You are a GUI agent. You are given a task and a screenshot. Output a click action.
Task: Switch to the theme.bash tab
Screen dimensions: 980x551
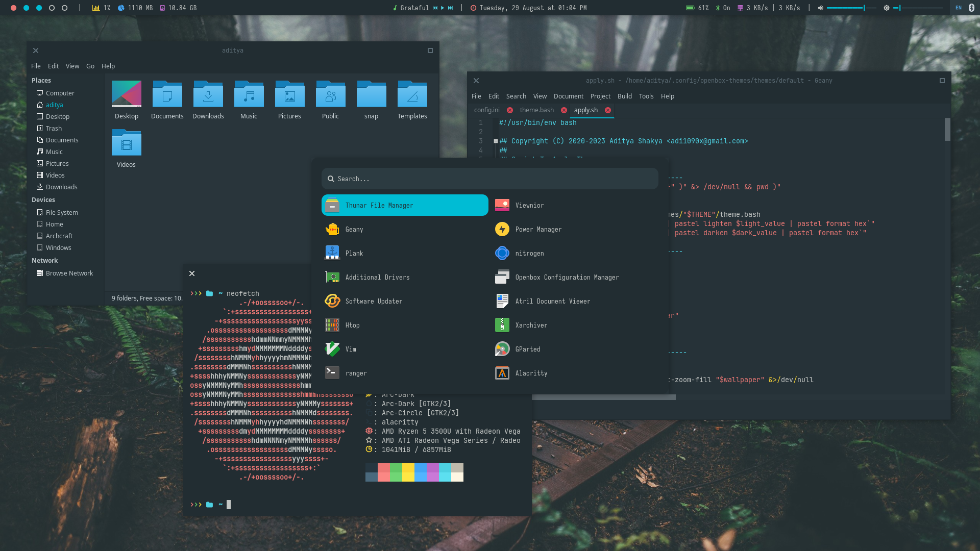coord(536,110)
